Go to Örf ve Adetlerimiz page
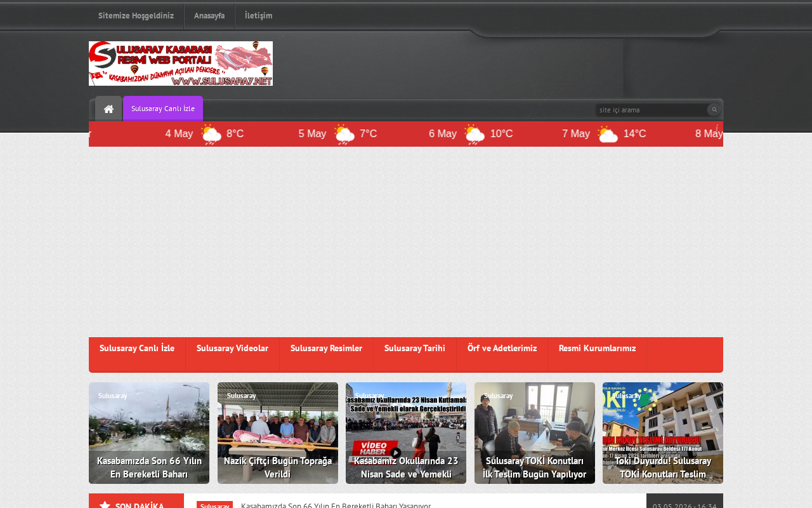Screen dimensions: 812x508 point(502,349)
